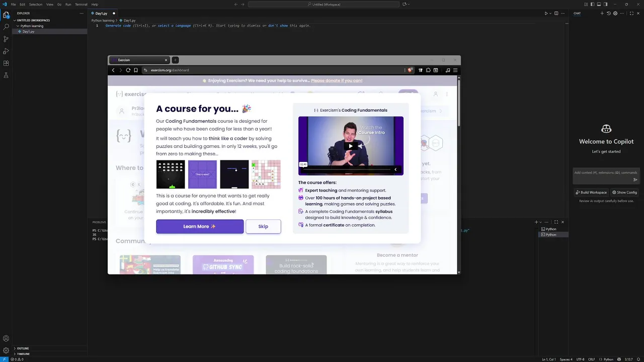
Task: Click the Skip button in course popup
Action: click(x=263, y=226)
